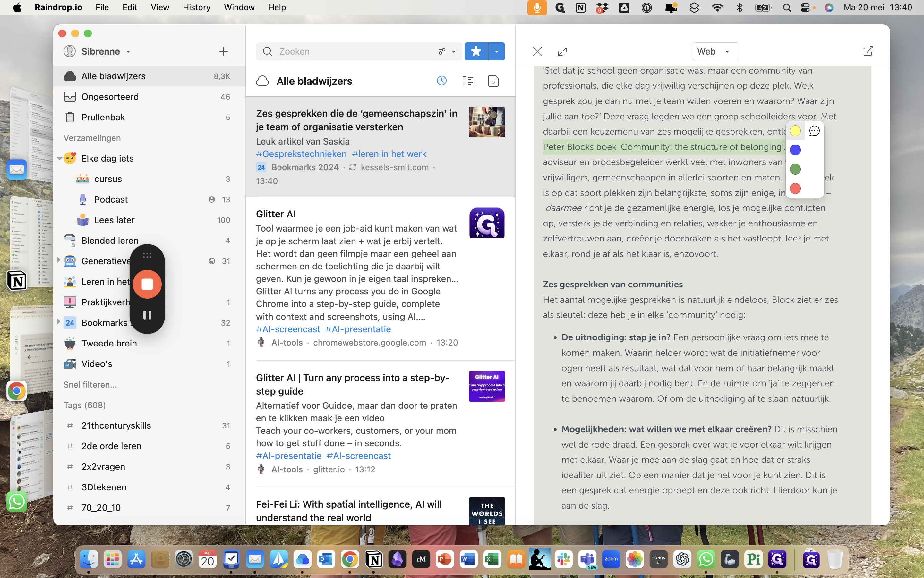Open Notion from the dock

pos(373,560)
